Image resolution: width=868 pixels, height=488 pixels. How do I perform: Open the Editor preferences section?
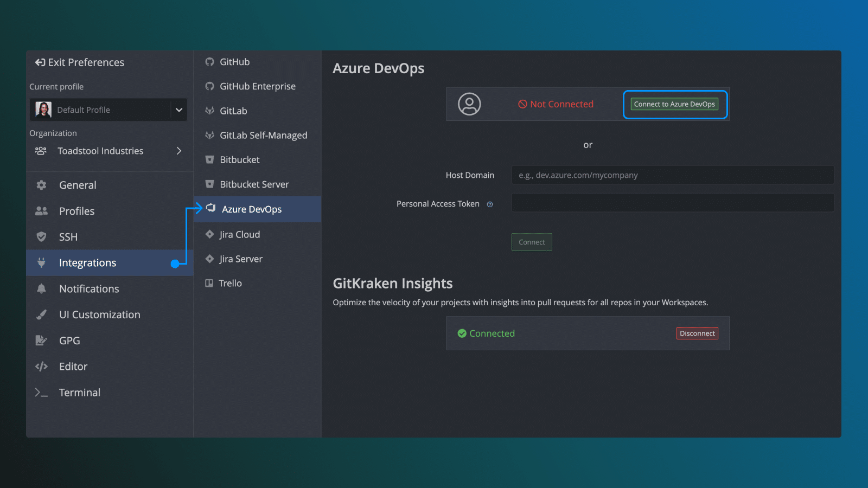(x=110, y=367)
